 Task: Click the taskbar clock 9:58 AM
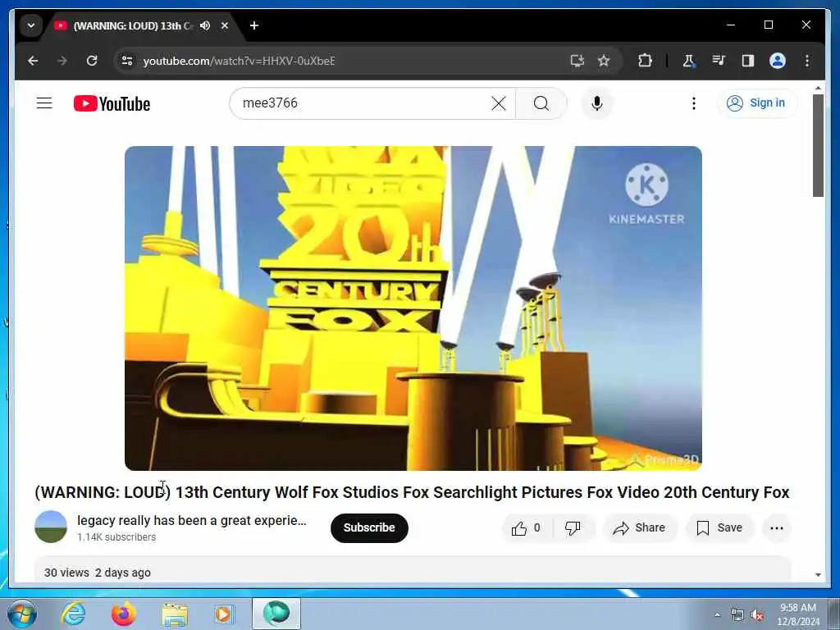797,608
